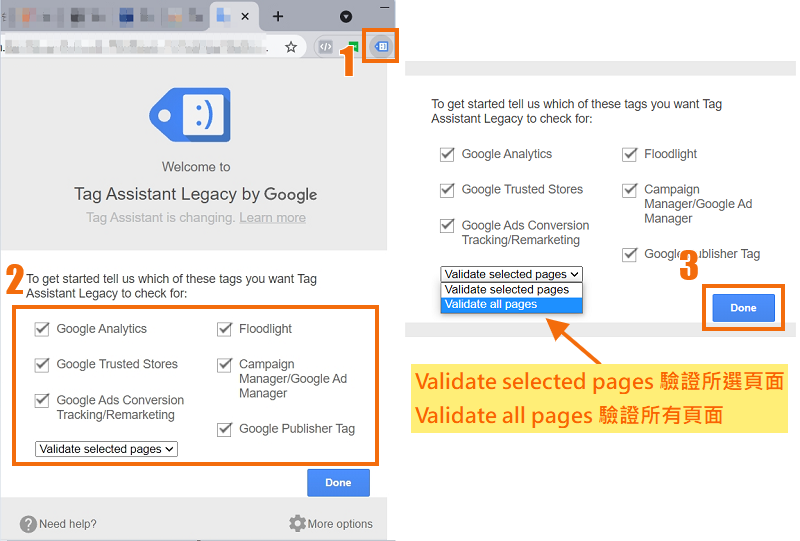
Task: Click the More options link text
Action: click(340, 524)
